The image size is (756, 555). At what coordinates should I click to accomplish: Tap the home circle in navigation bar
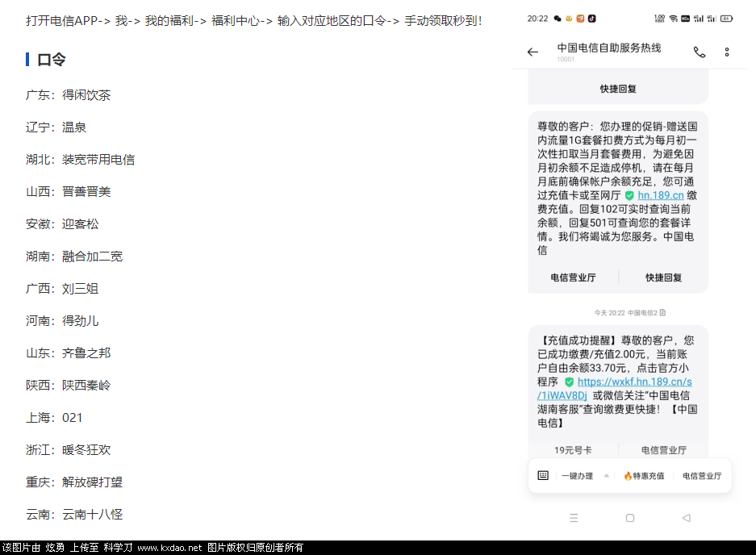(630, 517)
